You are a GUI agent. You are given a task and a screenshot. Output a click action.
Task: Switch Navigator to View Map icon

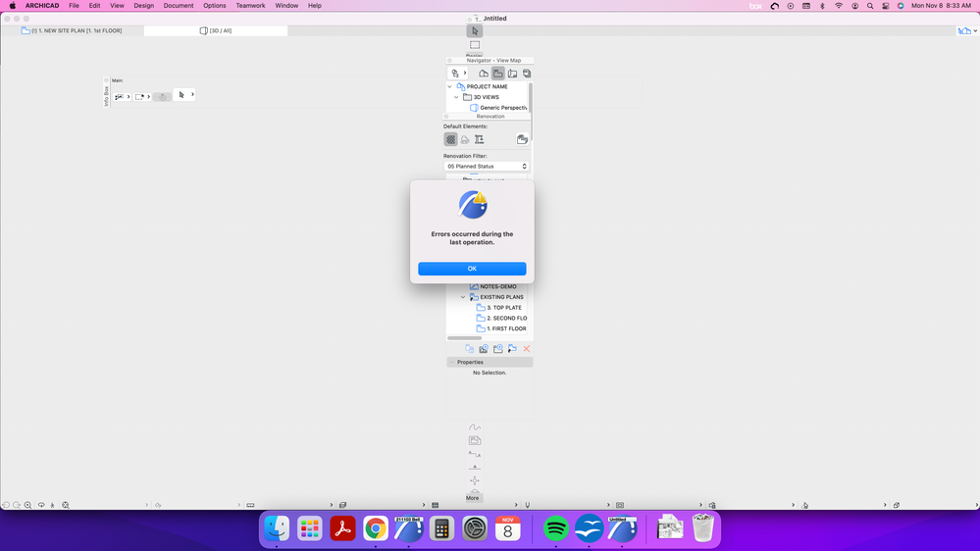click(498, 74)
